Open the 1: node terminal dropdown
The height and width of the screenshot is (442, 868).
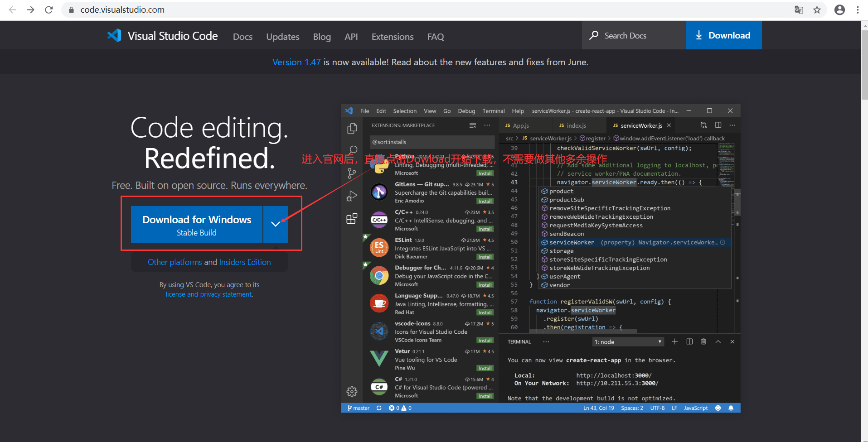pos(628,342)
